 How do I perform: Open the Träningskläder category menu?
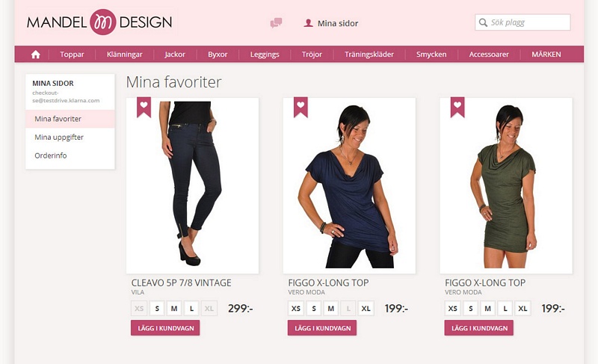pyautogui.click(x=369, y=55)
